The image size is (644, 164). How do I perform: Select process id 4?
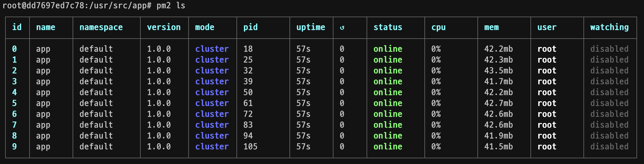tap(14, 92)
